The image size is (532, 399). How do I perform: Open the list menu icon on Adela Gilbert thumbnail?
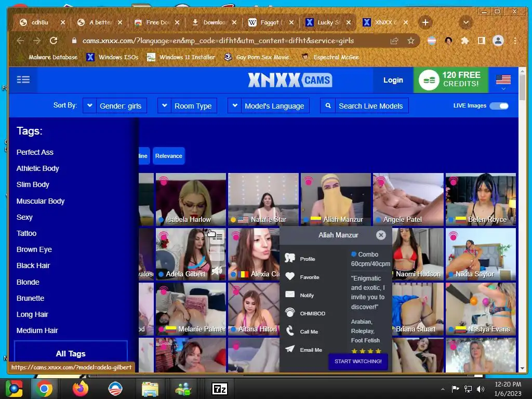pyautogui.click(x=217, y=237)
